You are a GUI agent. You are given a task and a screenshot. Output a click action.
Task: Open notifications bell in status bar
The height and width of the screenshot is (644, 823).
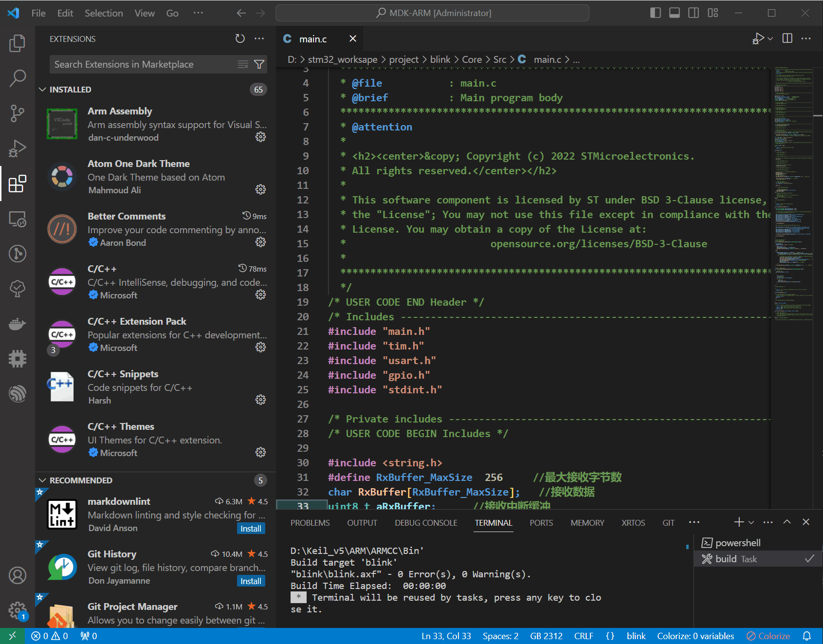coord(807,636)
